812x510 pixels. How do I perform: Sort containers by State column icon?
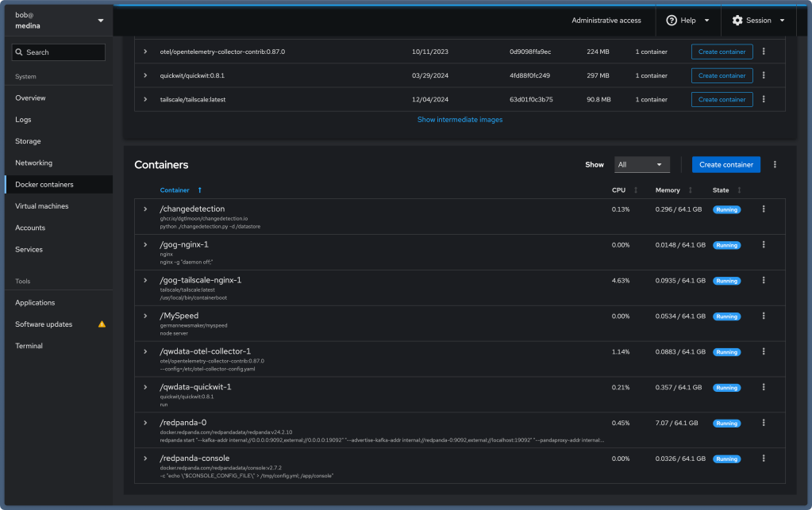(x=739, y=190)
